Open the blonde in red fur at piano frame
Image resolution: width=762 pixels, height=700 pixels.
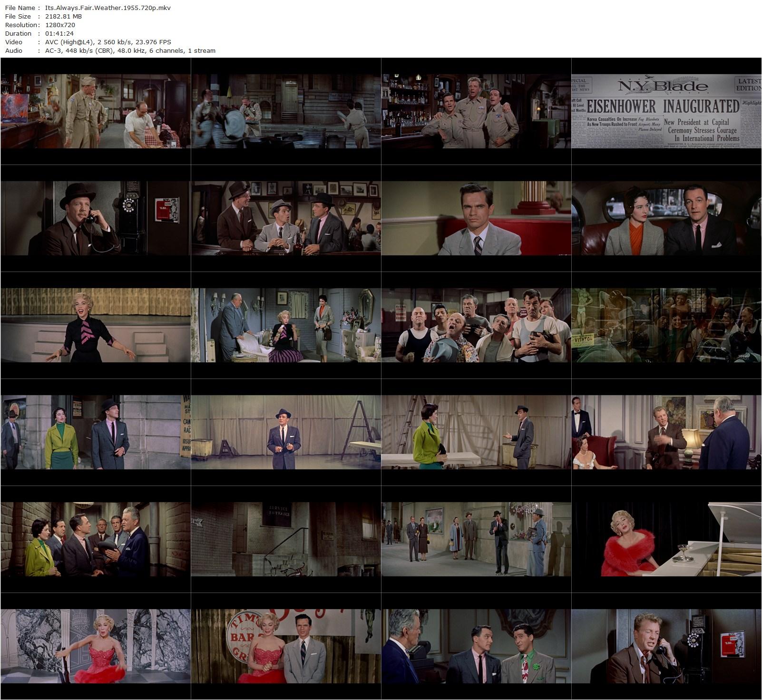coord(666,539)
